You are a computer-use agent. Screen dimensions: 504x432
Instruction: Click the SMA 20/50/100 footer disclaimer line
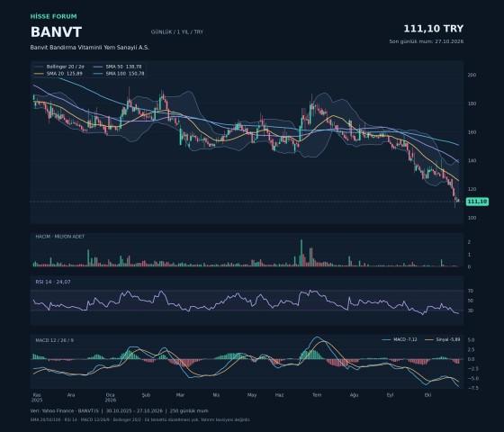pyautogui.click(x=140, y=419)
